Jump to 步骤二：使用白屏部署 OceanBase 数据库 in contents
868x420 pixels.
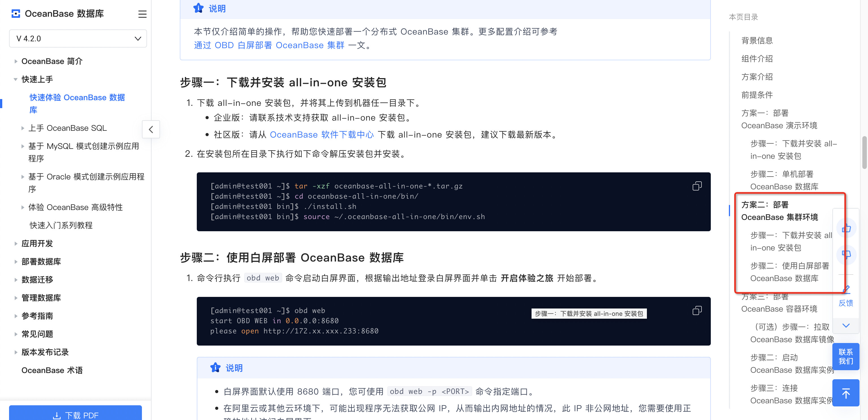pos(789,272)
